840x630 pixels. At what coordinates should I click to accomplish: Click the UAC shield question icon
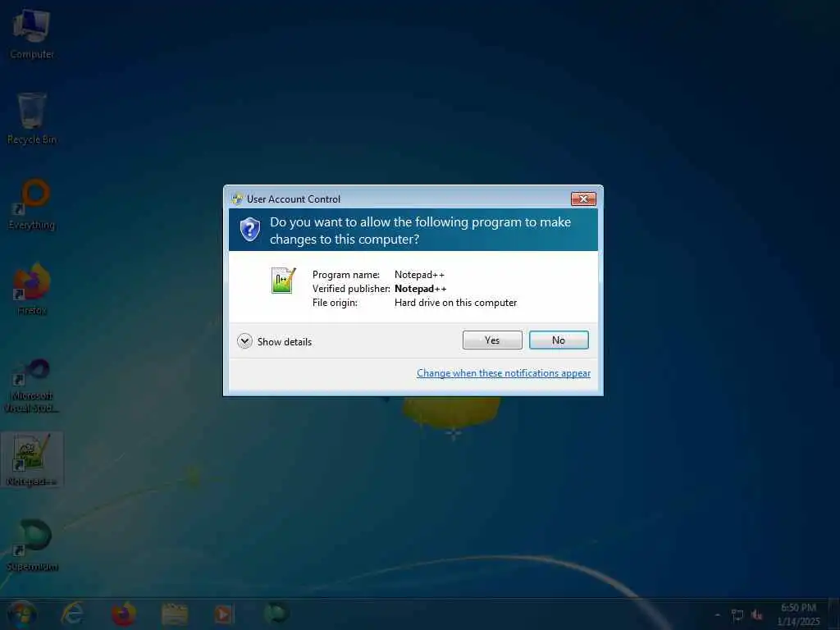coord(249,230)
